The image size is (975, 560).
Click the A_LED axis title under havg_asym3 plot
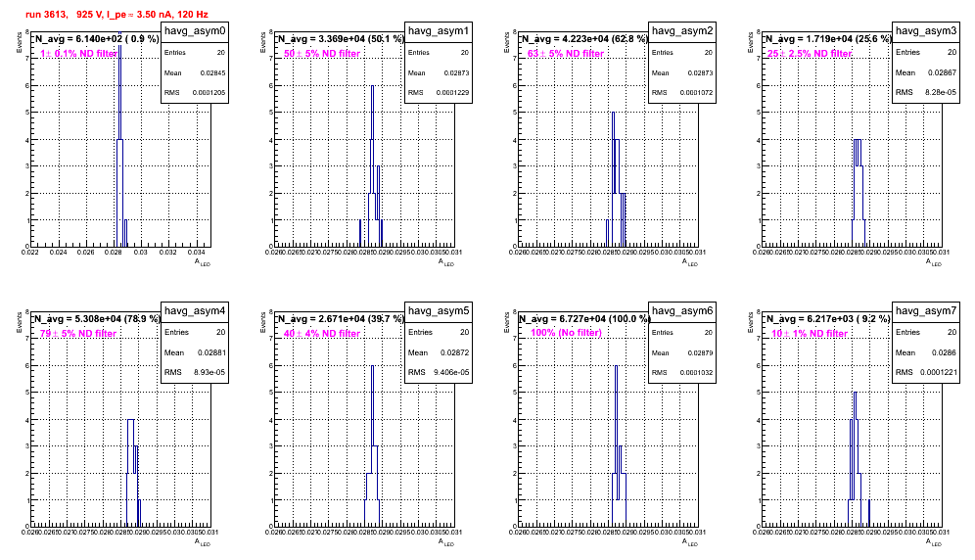click(x=934, y=262)
